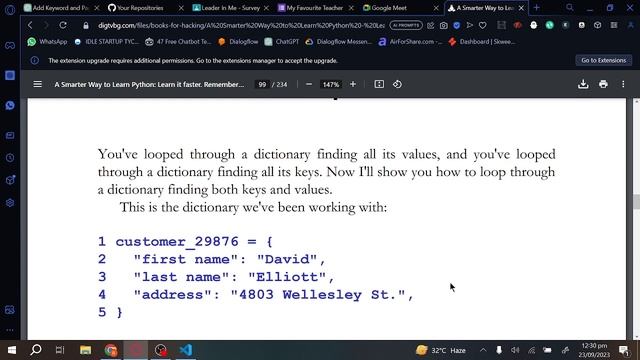The width and height of the screenshot is (640, 360).
Task: Open ChatGPT bookmark
Action: pos(282,42)
